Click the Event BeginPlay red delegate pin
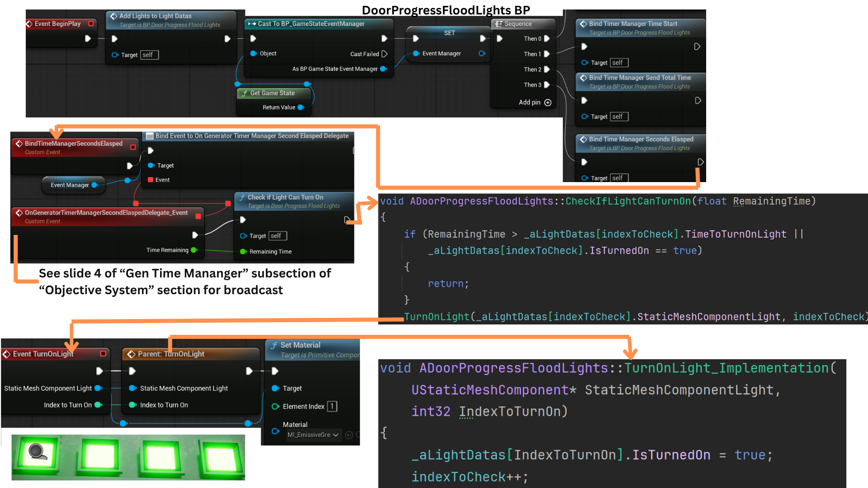The height and width of the screenshot is (488, 868). point(91,23)
